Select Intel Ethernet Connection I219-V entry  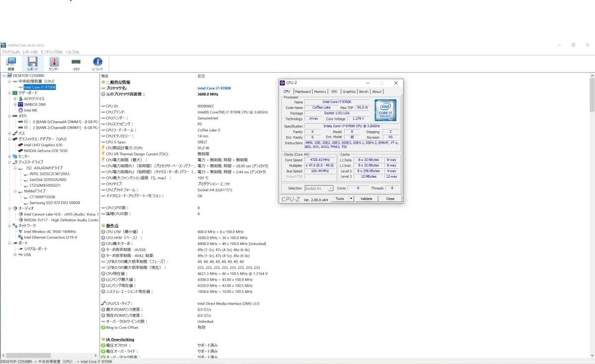pos(51,237)
